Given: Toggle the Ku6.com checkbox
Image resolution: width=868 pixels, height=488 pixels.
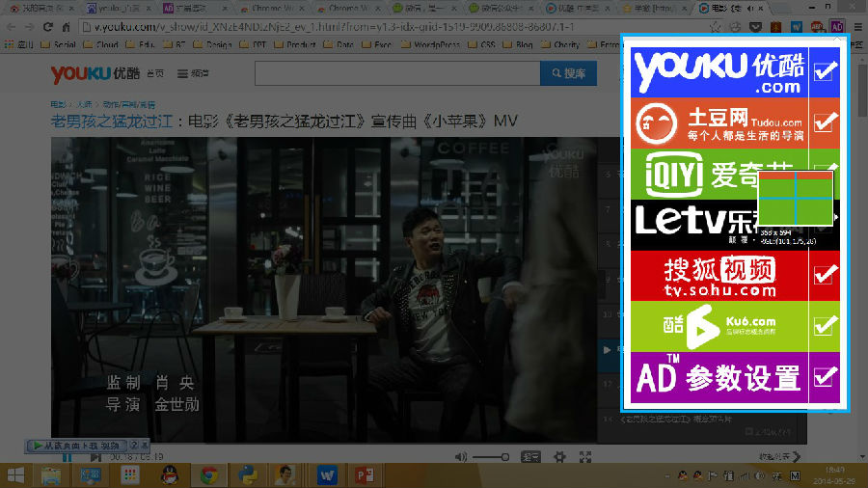Looking at the screenshot, I should pos(825,325).
